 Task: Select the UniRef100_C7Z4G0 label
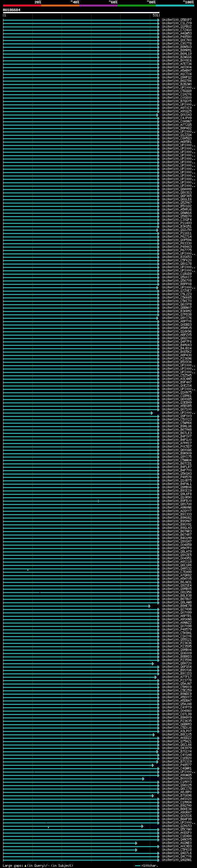(x=177, y=30)
